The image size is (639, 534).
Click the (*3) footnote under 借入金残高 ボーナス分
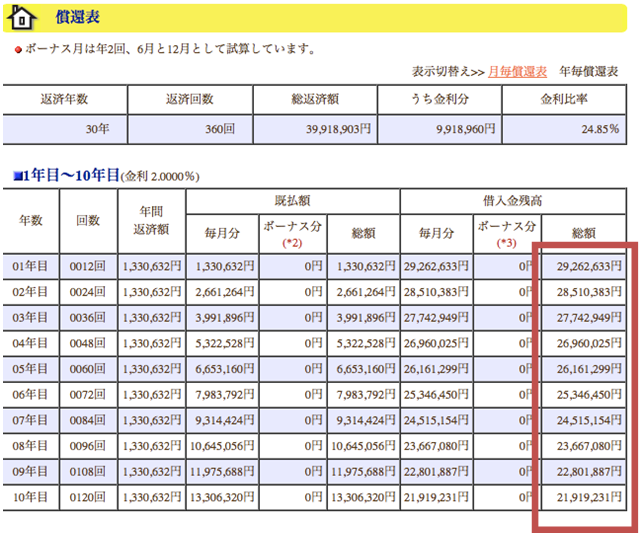click(x=506, y=242)
